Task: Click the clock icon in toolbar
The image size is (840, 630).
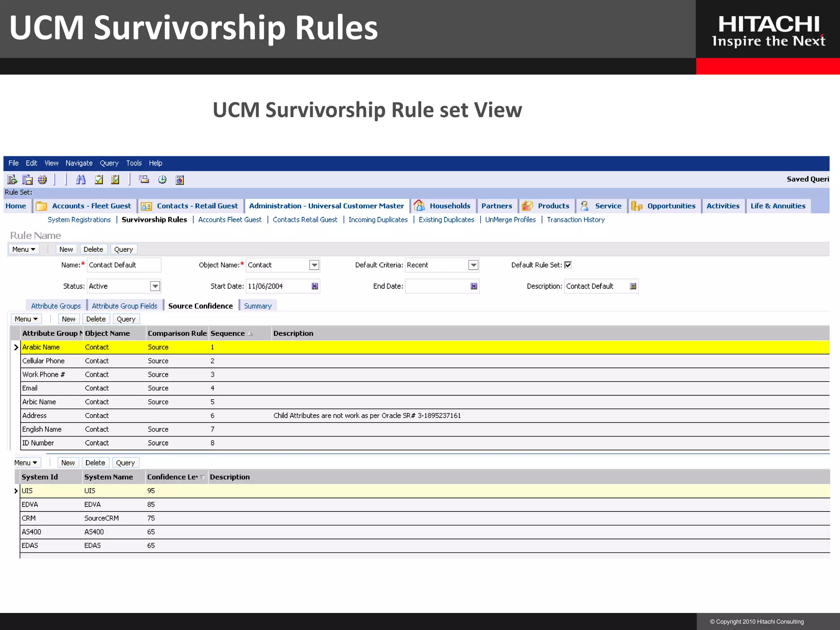Action: (162, 179)
